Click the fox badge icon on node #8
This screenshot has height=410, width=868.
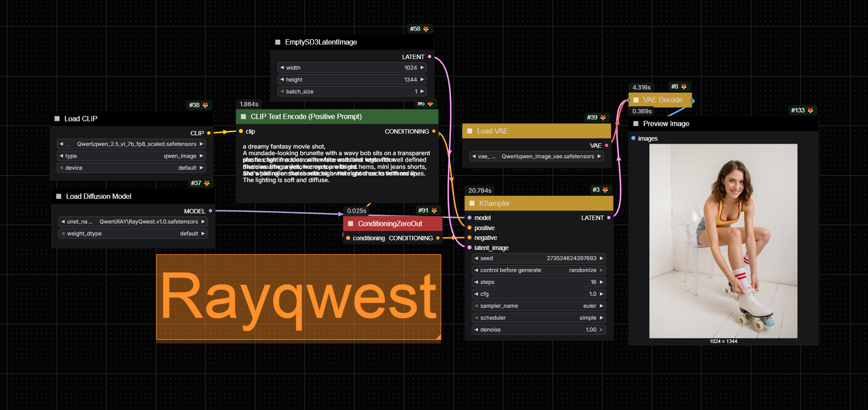[684, 86]
